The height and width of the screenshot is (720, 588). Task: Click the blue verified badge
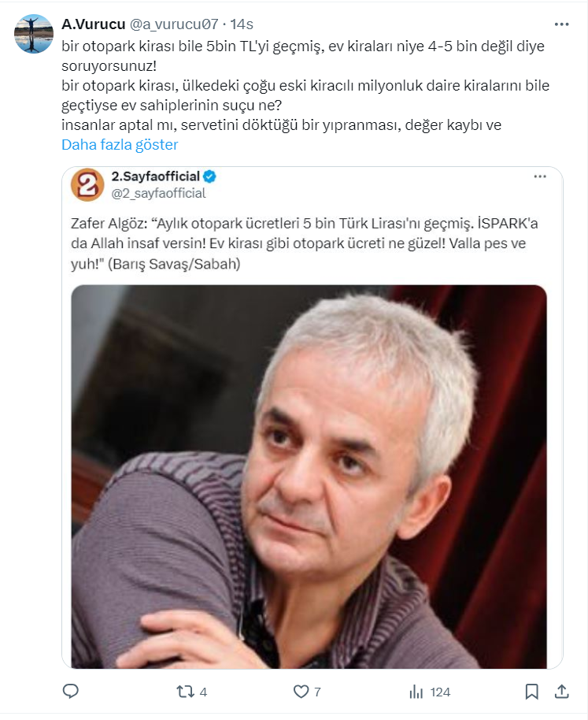(x=210, y=176)
